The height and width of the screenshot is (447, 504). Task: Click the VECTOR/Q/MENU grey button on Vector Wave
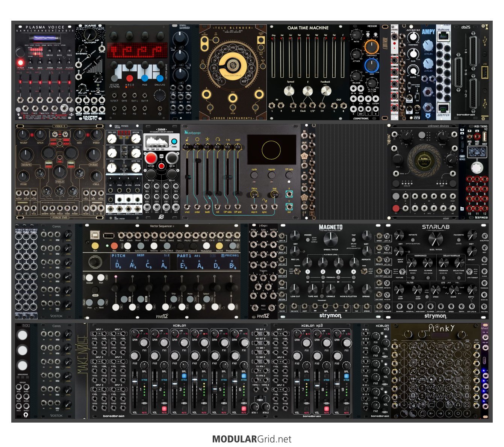pos(114,78)
